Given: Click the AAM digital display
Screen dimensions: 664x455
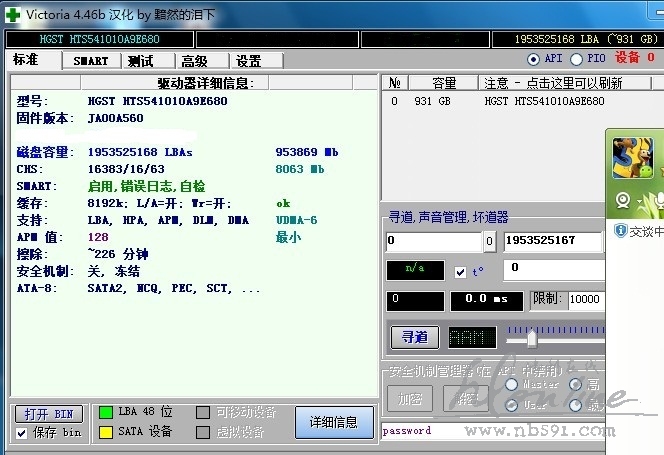Looking at the screenshot, I should [470, 338].
